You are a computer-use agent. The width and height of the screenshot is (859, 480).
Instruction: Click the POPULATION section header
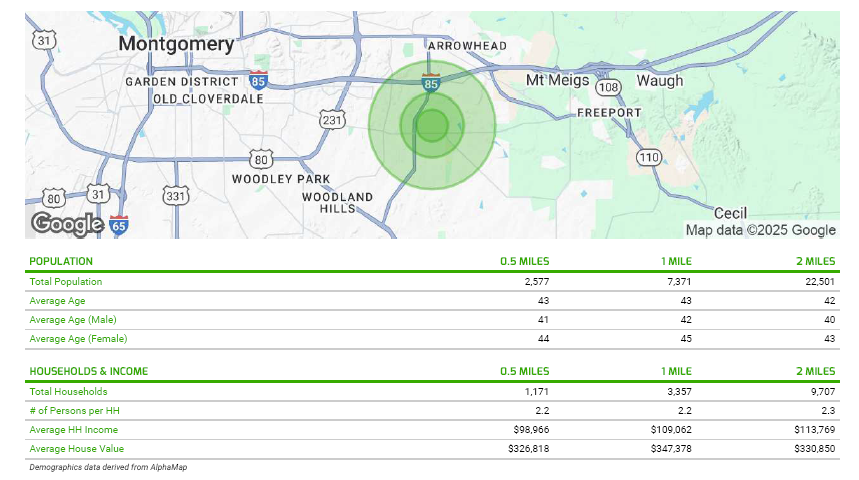click(x=61, y=261)
